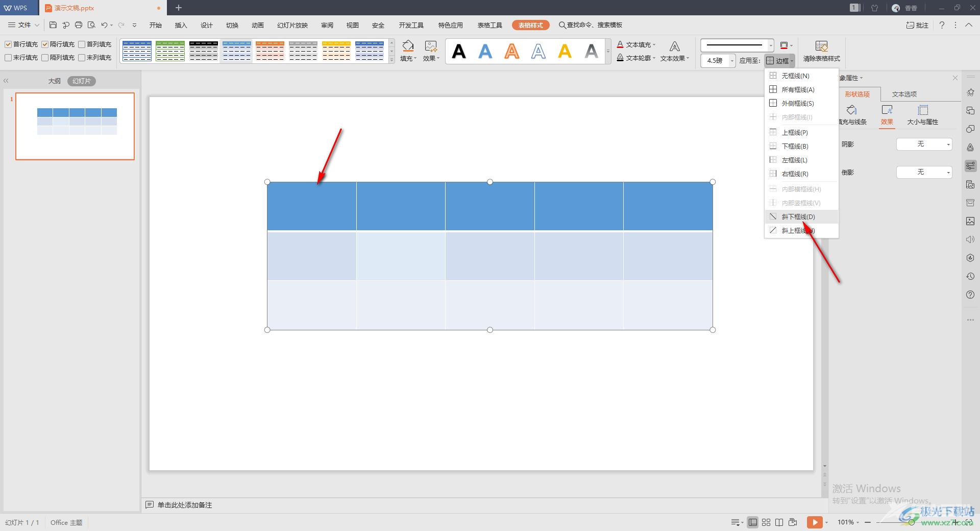Open the 阴影 shadow dropdown
This screenshot has width=980, height=531.
pos(924,144)
